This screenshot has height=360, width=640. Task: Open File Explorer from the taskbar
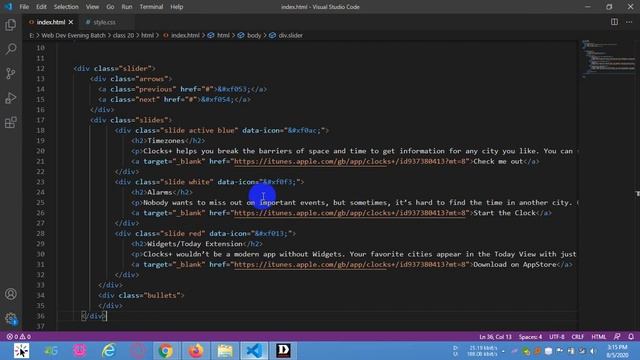click(x=225, y=351)
